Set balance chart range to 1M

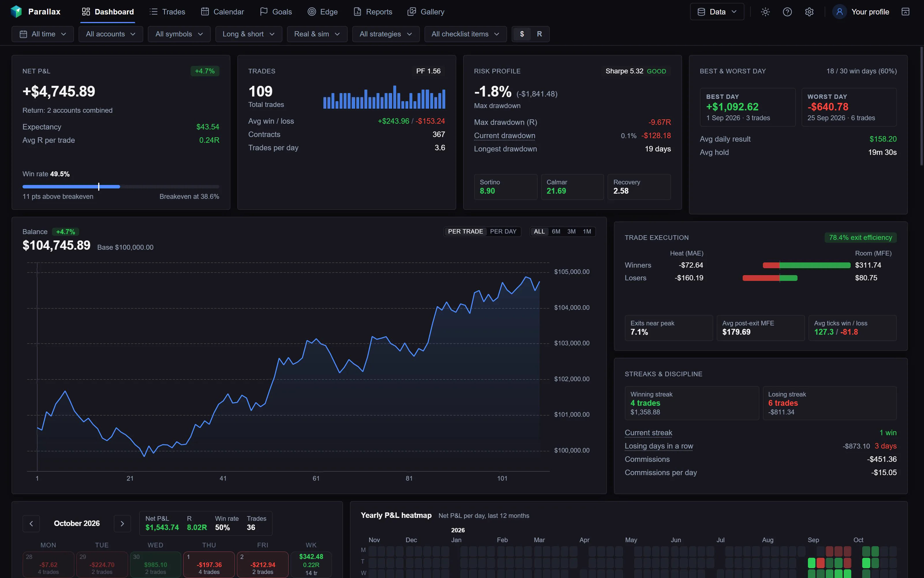[x=587, y=231]
